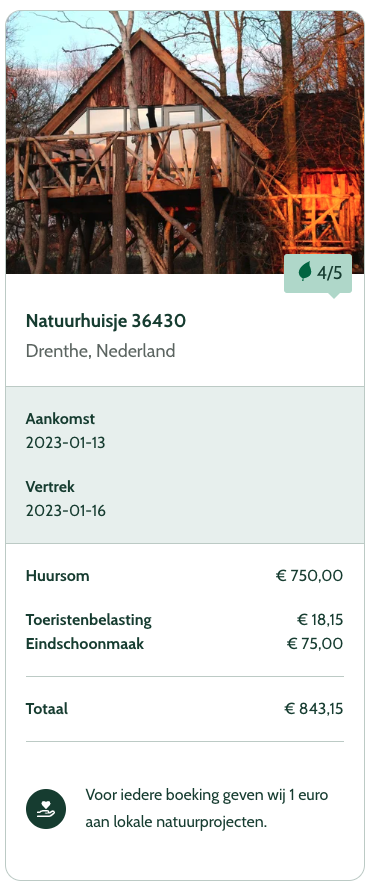Click the Huursom label
The height and width of the screenshot is (892, 377).
[57, 576]
